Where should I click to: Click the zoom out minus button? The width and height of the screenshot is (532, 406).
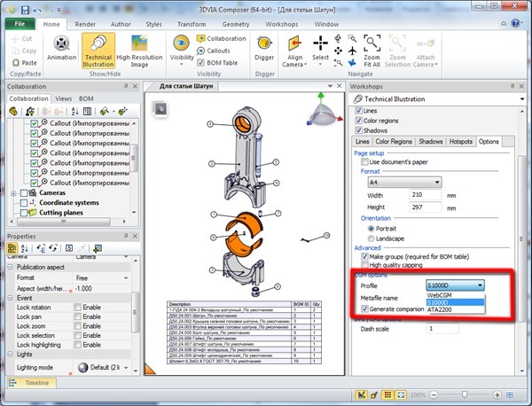click(434, 394)
